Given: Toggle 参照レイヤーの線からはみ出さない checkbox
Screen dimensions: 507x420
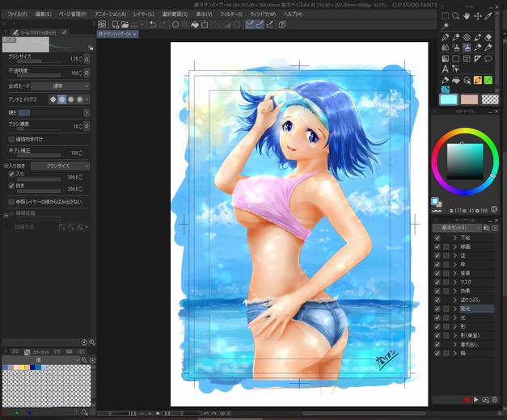Looking at the screenshot, I should tap(11, 202).
